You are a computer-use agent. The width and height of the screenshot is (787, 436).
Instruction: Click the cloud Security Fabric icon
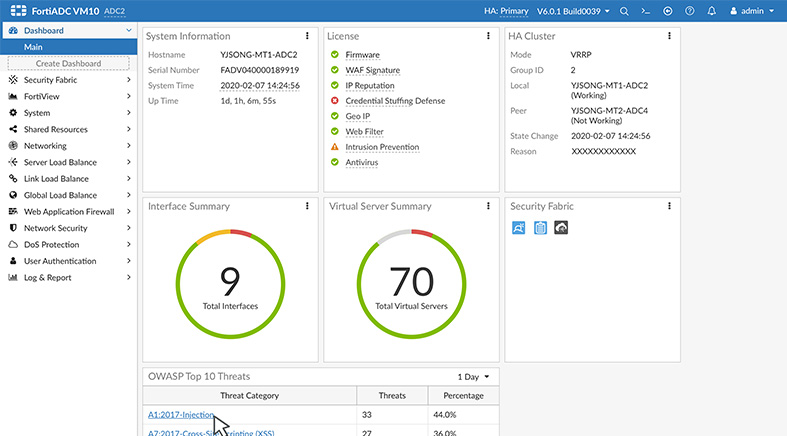pos(561,228)
